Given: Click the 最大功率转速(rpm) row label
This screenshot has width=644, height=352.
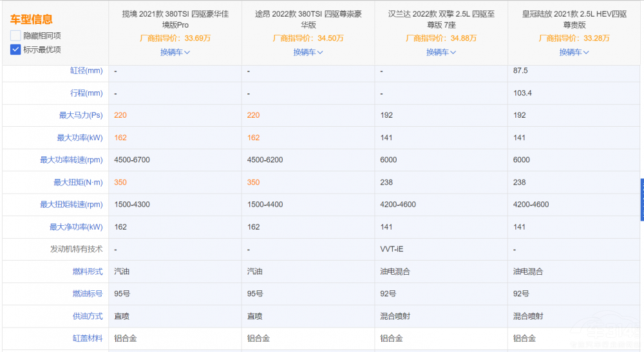Looking at the screenshot, I should click(71, 160).
